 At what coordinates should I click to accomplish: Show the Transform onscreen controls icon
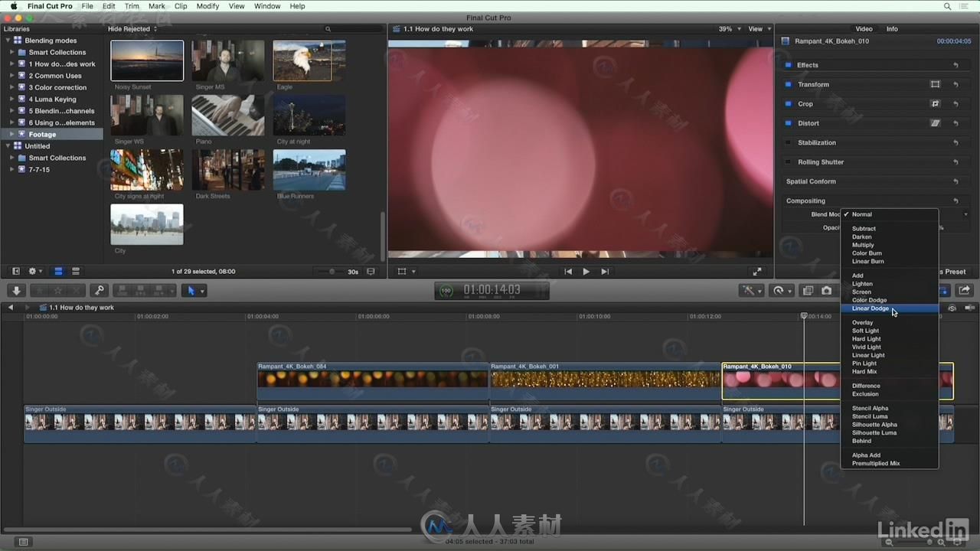pos(935,84)
